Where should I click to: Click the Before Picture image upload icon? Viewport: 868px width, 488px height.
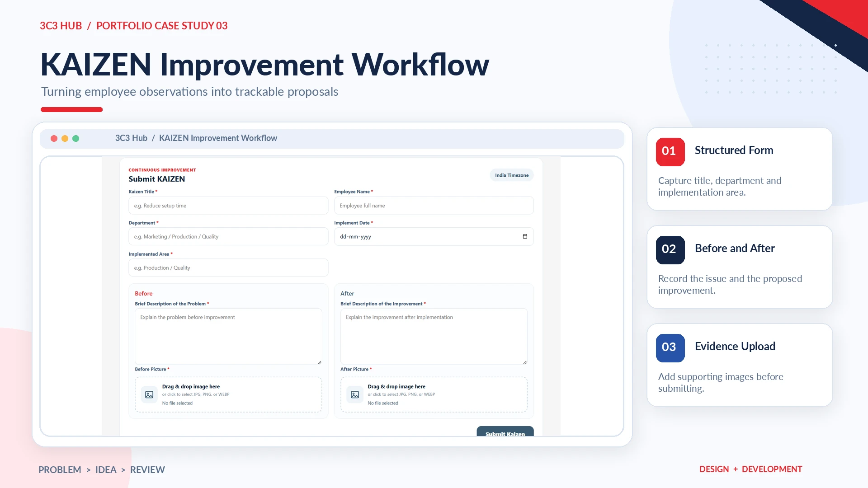(x=149, y=394)
